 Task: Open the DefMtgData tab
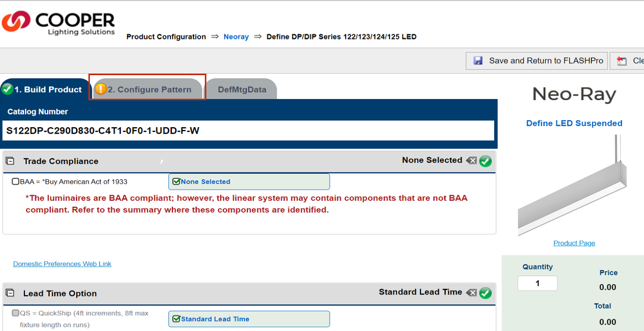(x=242, y=89)
